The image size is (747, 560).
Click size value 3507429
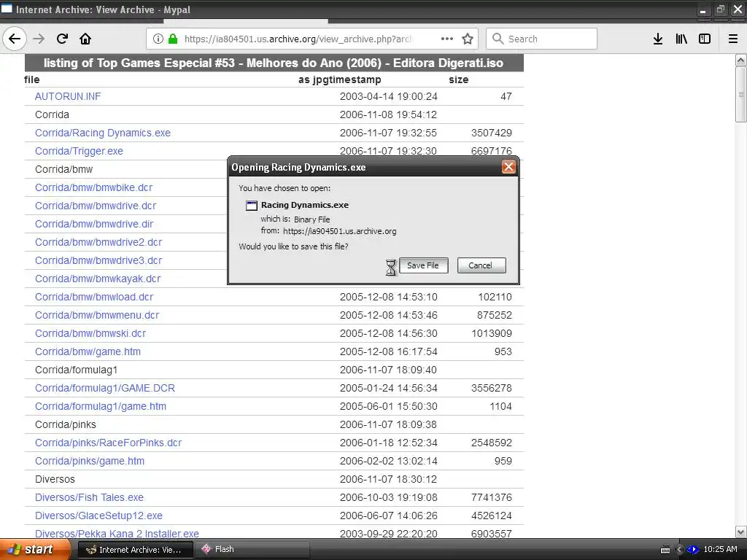coord(491,133)
